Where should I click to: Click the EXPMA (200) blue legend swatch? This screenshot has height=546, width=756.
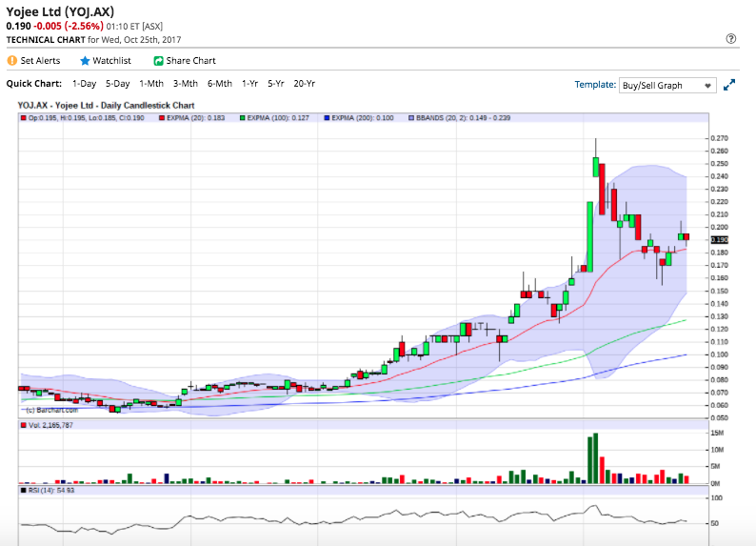coord(327,118)
